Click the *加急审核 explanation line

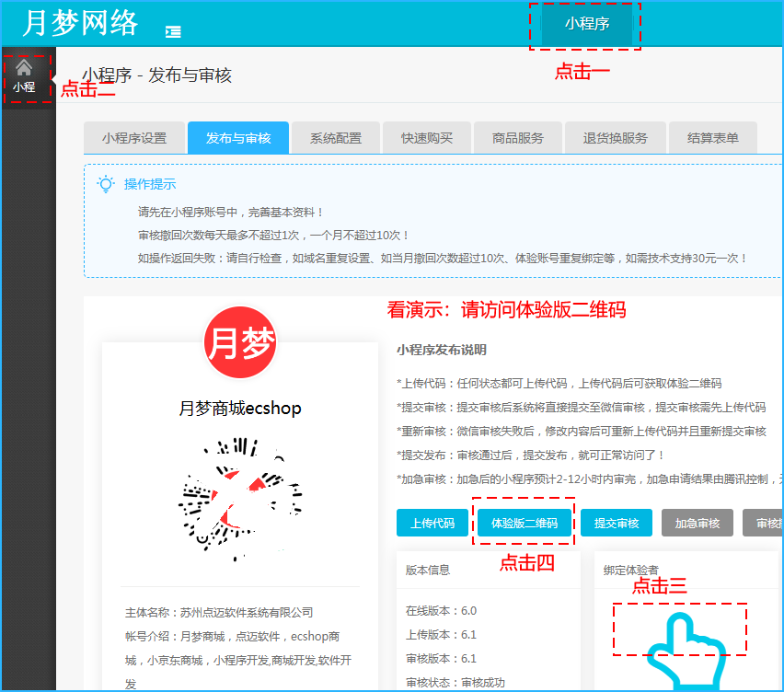coord(590,479)
